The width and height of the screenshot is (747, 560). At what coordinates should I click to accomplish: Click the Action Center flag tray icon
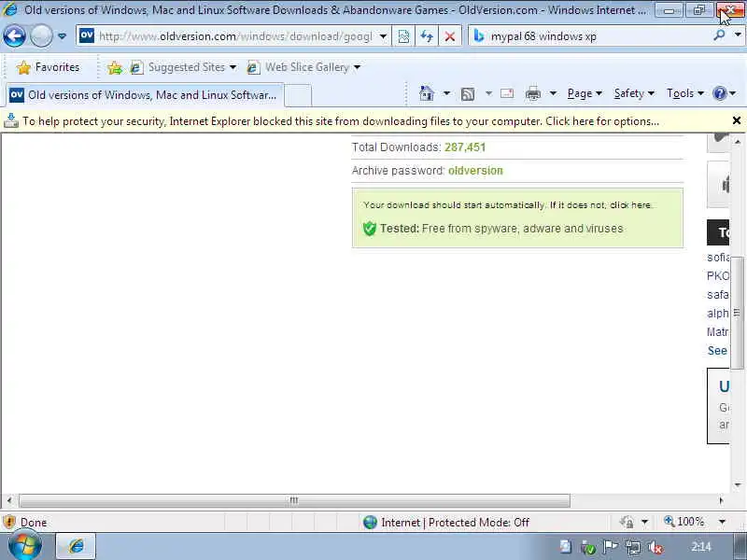click(610, 547)
